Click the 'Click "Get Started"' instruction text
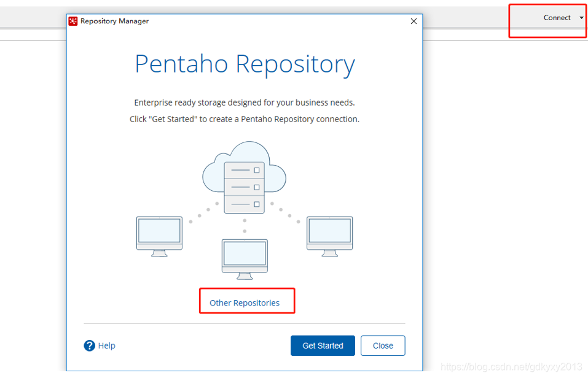Image resolution: width=588 pixels, height=378 pixels. point(245,119)
